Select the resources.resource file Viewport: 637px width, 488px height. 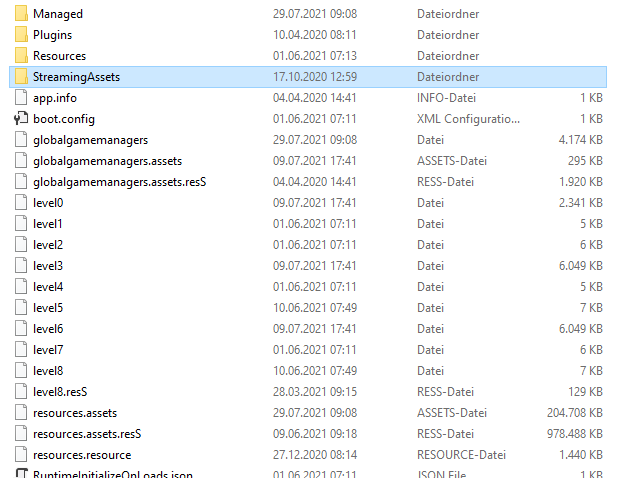pos(82,455)
